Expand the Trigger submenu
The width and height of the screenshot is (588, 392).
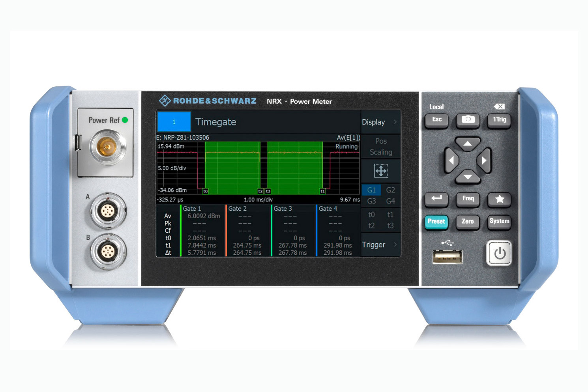coord(380,245)
